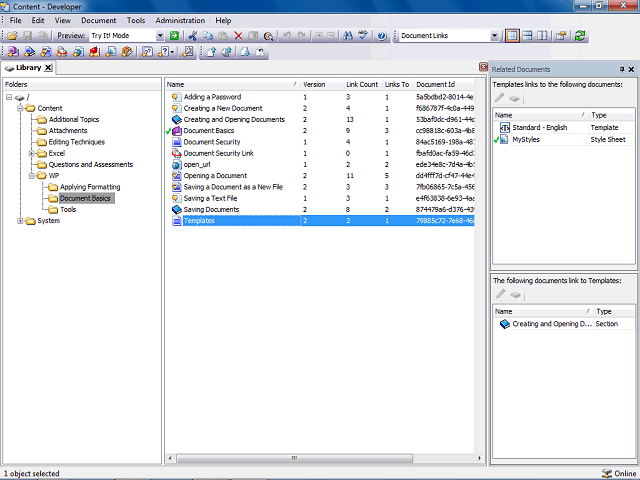Open the new question type dropdown arrow

[x=172, y=52]
